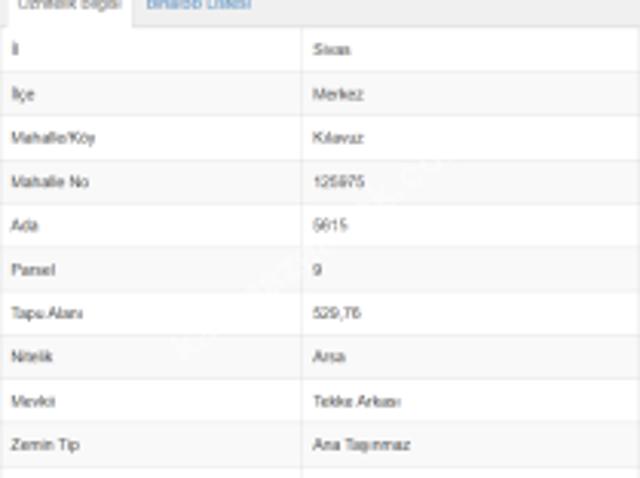Image resolution: width=640 pixels, height=478 pixels.
Task: Click the Kılavuz neighborhood value
Action: [337, 138]
